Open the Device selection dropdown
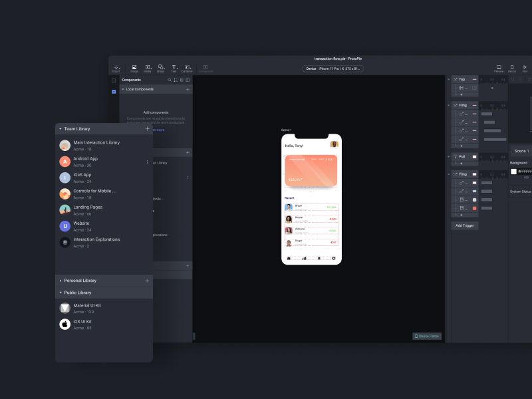The image size is (532, 399). coord(333,68)
